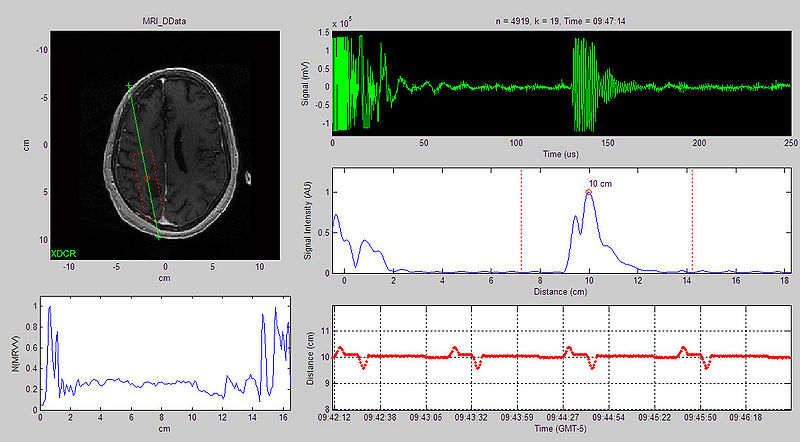Viewport: 800px width, 442px height.
Task: Click the Time (us) axis label
Action: click(x=562, y=157)
